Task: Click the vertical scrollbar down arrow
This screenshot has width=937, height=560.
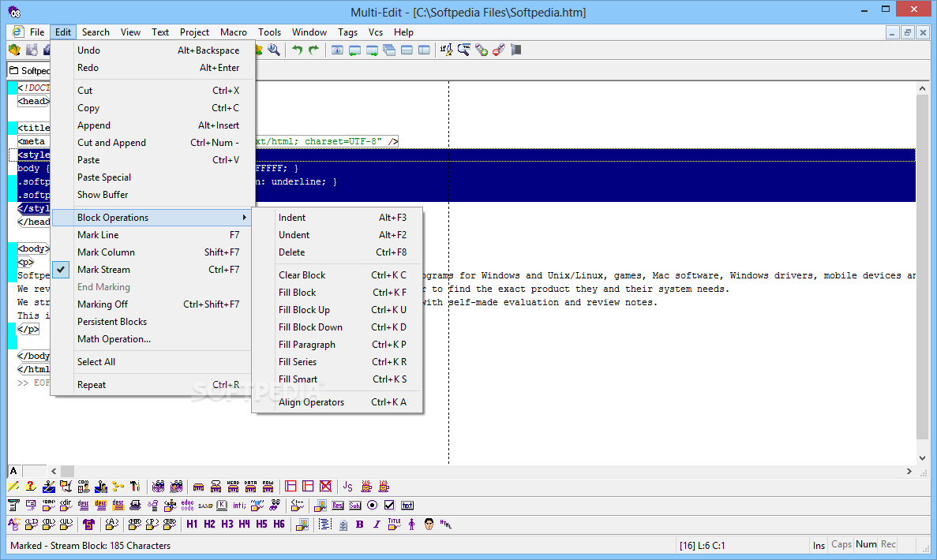Action: point(922,457)
